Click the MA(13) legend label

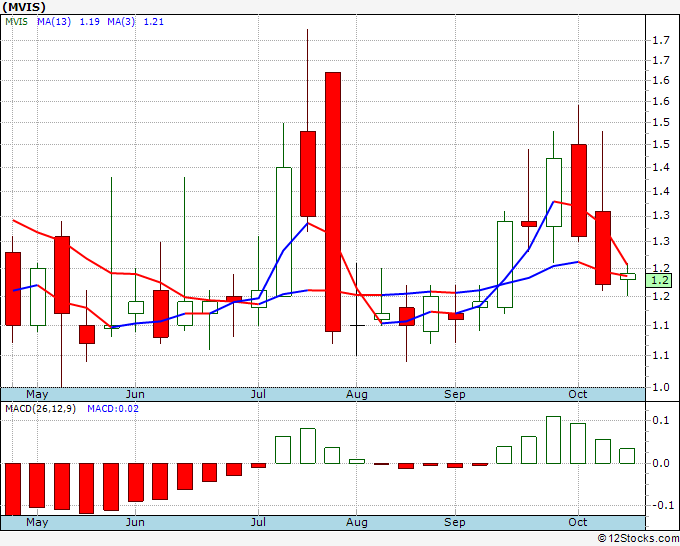tap(54, 22)
